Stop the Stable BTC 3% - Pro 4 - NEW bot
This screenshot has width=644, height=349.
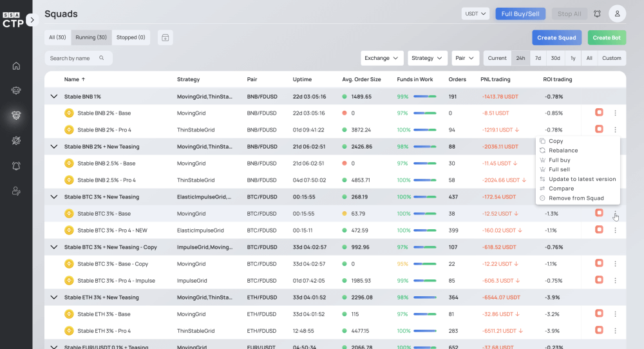click(x=599, y=229)
